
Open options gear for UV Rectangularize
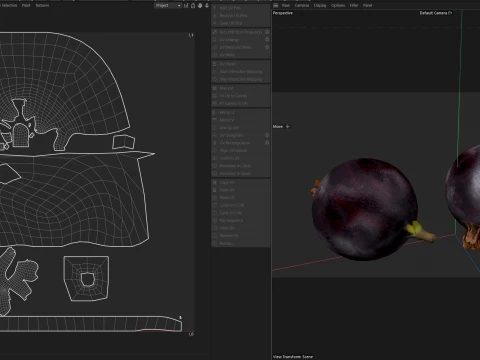coord(267,143)
